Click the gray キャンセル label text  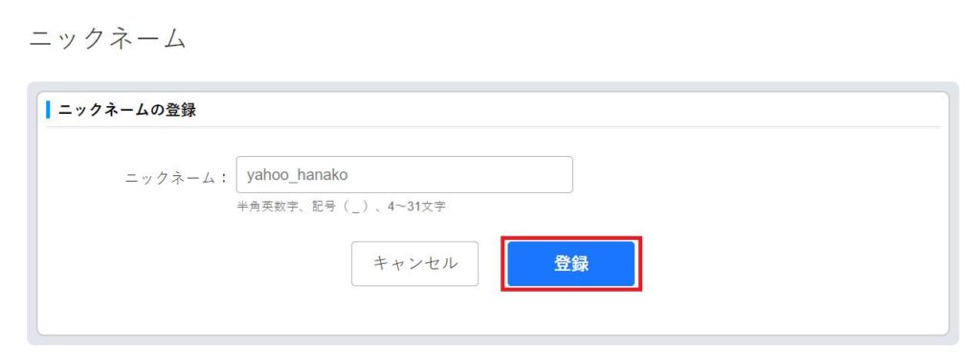(x=415, y=264)
